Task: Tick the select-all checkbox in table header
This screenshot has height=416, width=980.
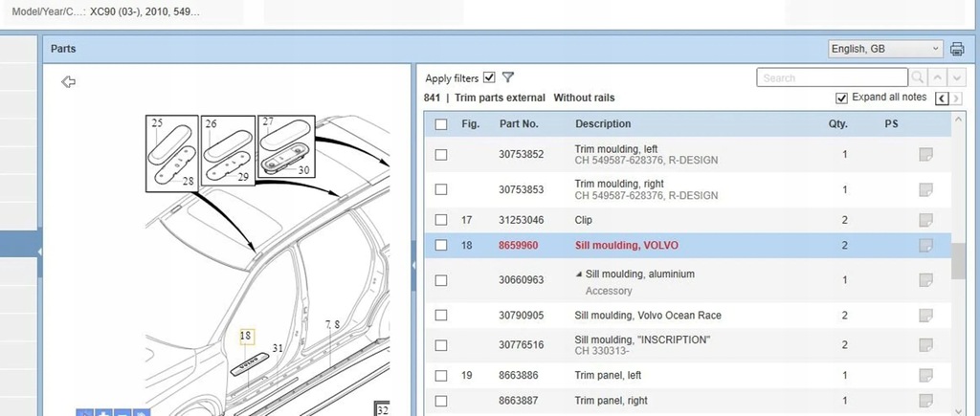Action: (441, 124)
